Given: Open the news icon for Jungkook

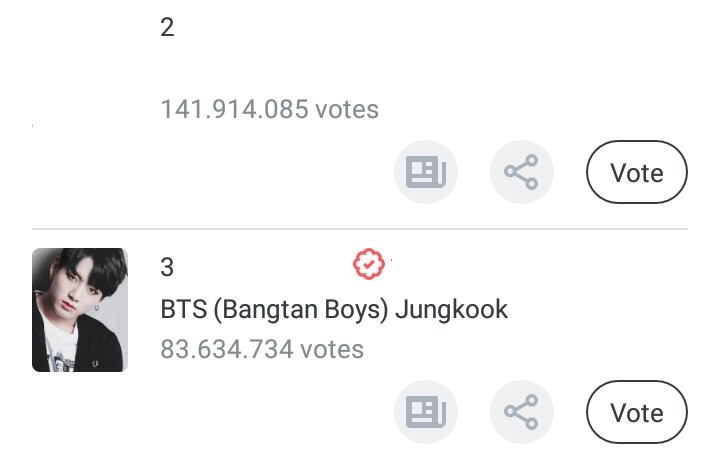Looking at the screenshot, I should (x=426, y=412).
